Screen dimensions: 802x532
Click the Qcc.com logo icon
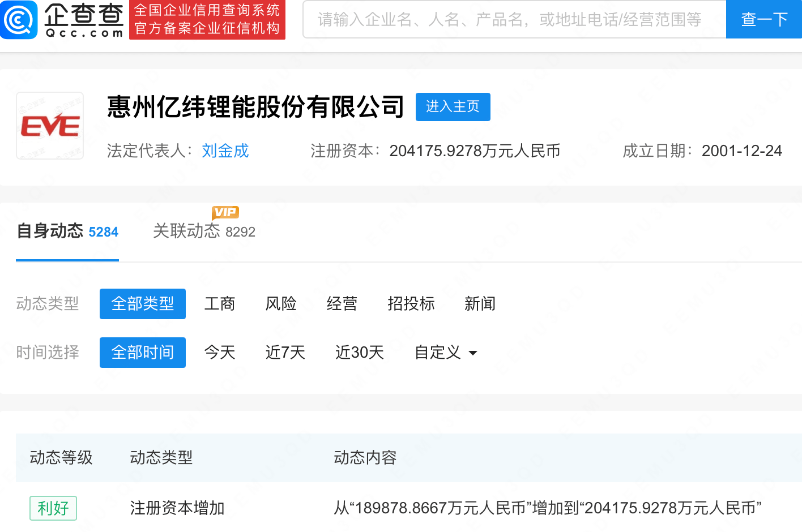(x=19, y=20)
